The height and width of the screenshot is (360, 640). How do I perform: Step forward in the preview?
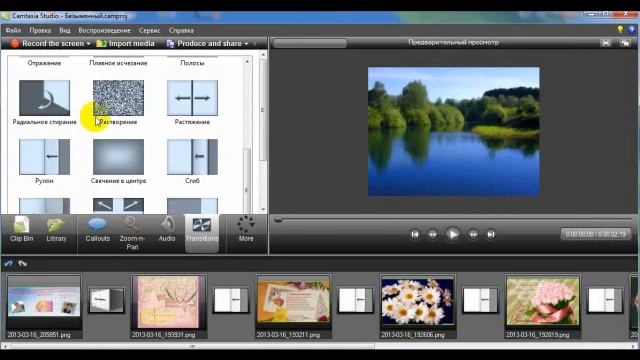[473, 234]
